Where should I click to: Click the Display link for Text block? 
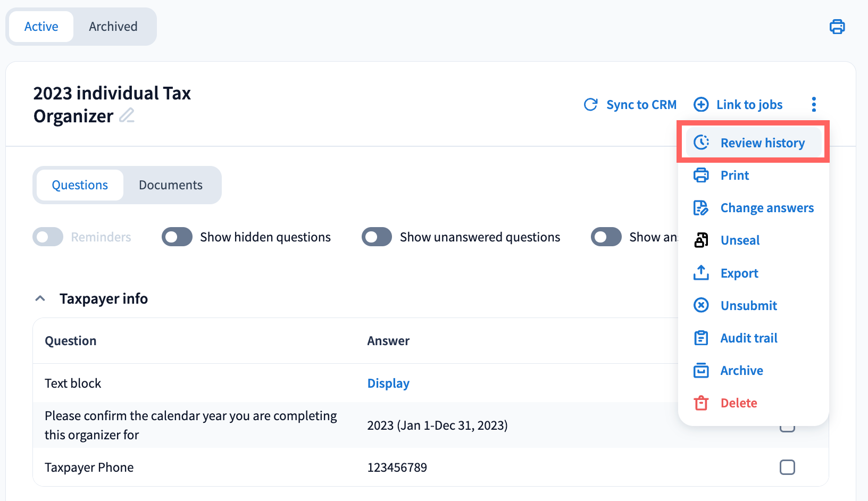pyautogui.click(x=388, y=383)
